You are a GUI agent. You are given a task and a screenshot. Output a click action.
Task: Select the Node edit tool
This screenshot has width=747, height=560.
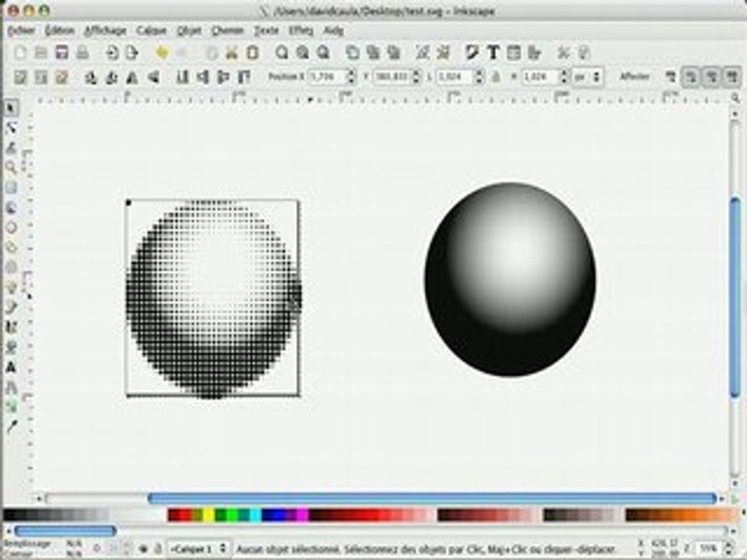(11, 128)
